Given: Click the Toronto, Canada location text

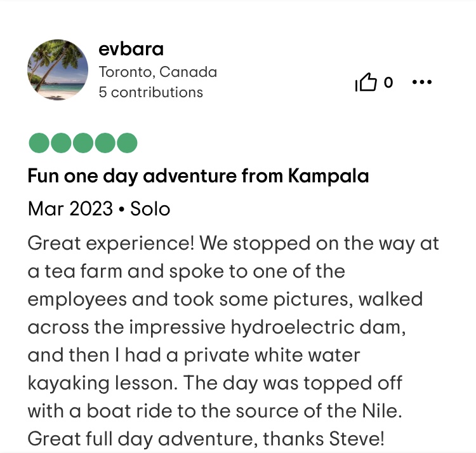Looking at the screenshot, I should [x=157, y=72].
